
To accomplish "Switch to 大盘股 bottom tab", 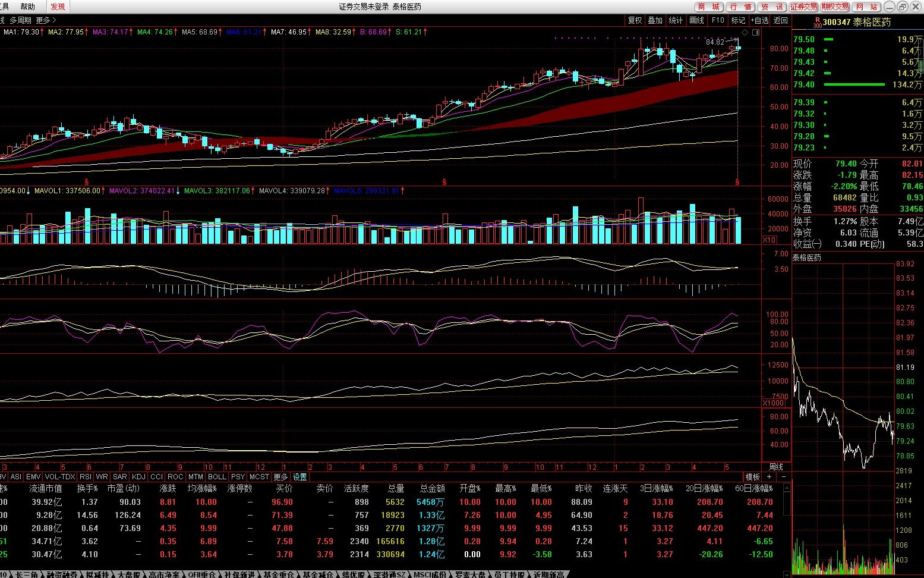I will click(x=129, y=574).
